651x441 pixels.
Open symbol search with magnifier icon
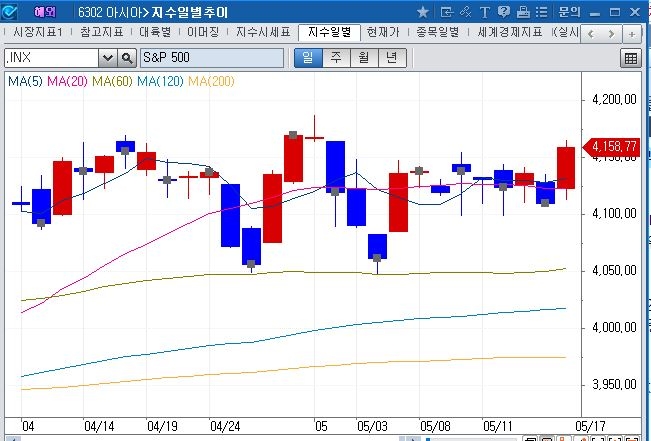(x=127, y=58)
